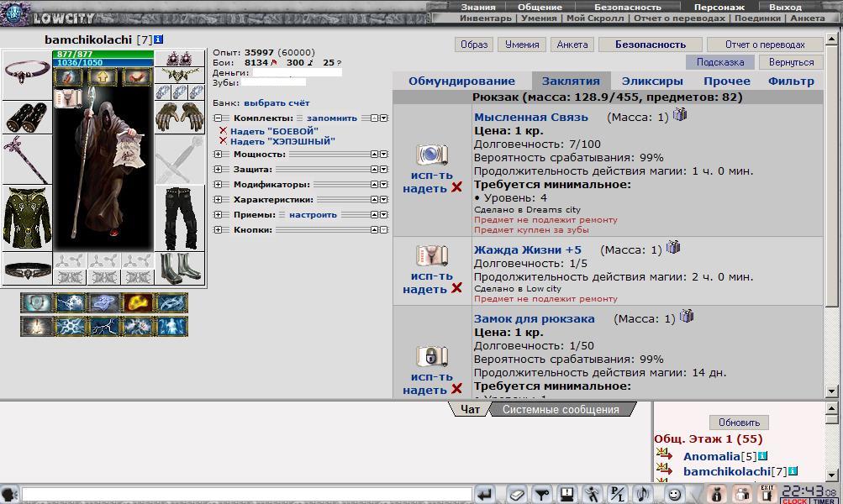Click the выбрать счёт bank link
843x504 pixels.
[277, 102]
